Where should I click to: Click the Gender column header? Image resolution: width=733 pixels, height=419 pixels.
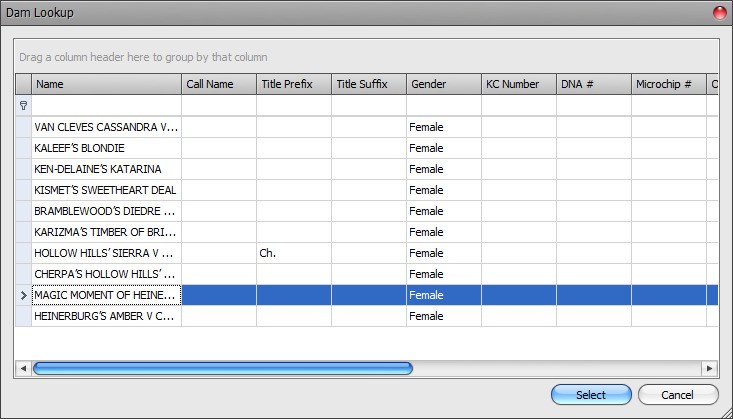click(444, 84)
